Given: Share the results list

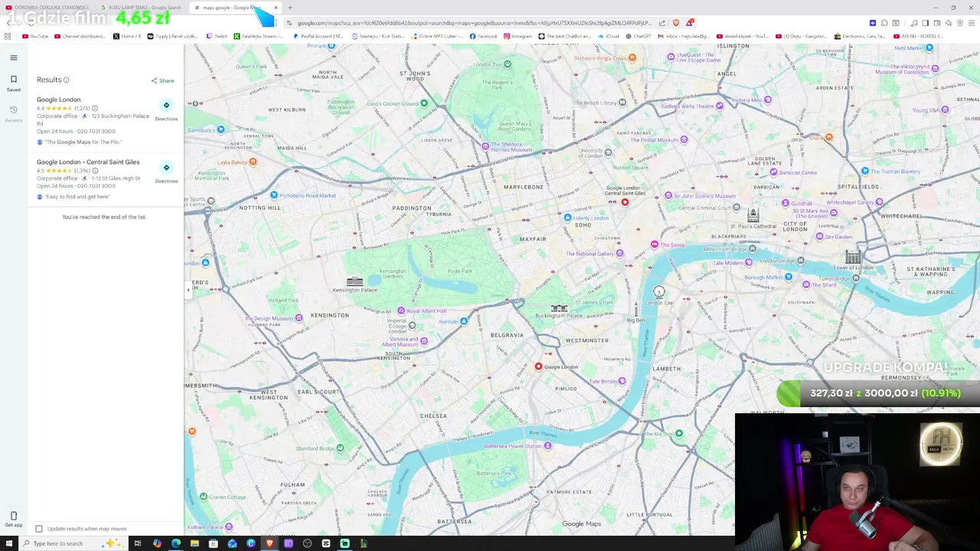Looking at the screenshot, I should pos(162,80).
